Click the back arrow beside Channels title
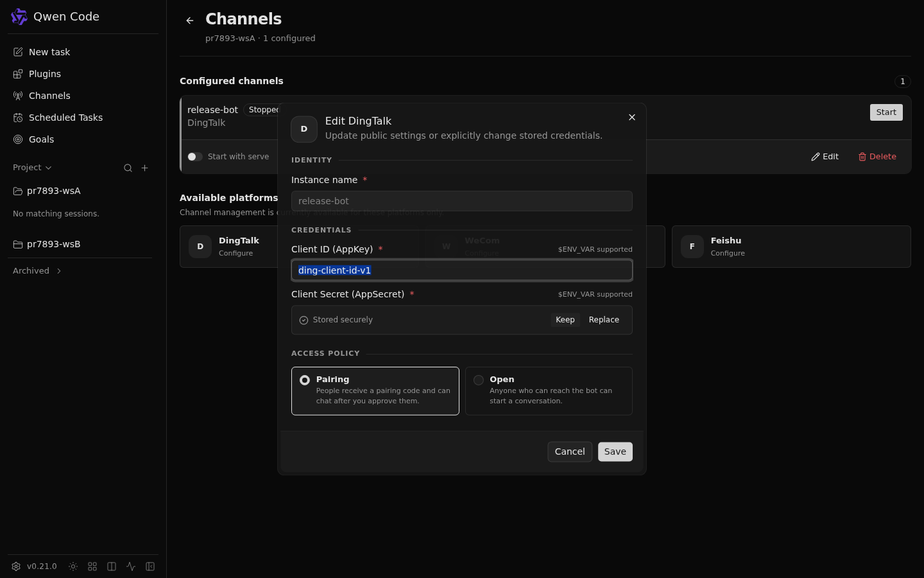Image resolution: width=924 pixels, height=578 pixels. point(190,21)
